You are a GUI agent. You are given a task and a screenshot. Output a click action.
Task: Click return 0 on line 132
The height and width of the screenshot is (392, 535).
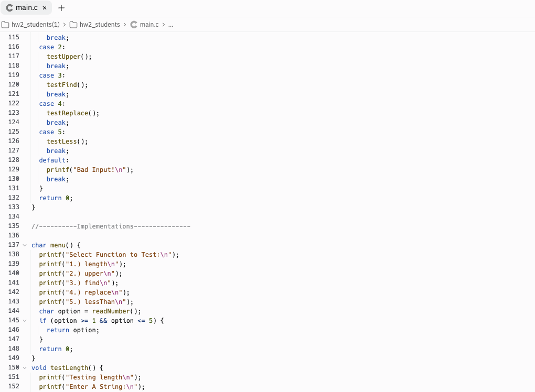tap(54, 198)
